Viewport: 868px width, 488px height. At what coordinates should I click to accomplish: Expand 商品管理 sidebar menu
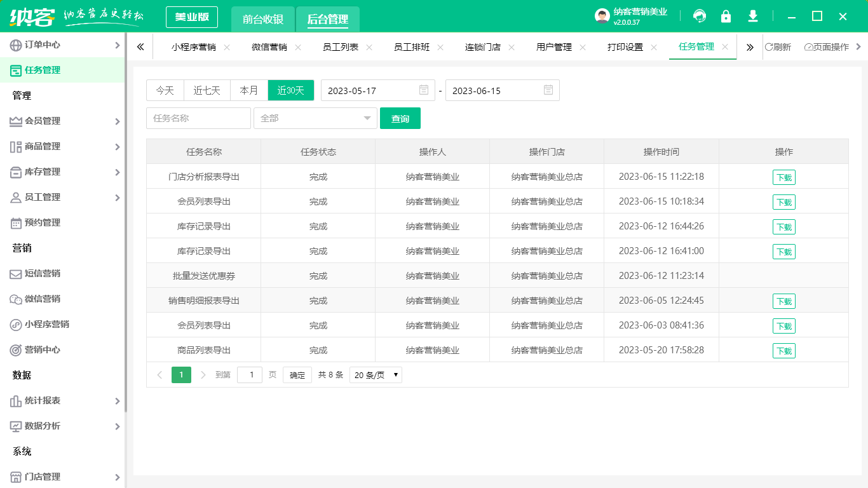62,146
